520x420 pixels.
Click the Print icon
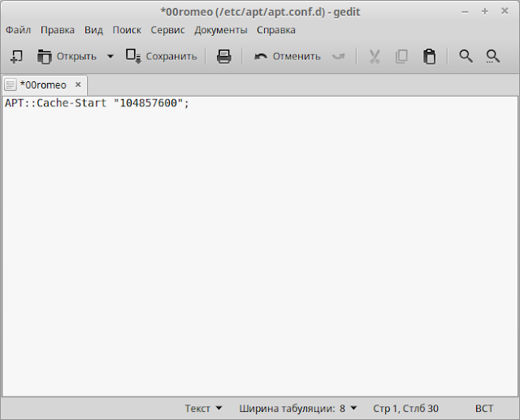(224, 56)
